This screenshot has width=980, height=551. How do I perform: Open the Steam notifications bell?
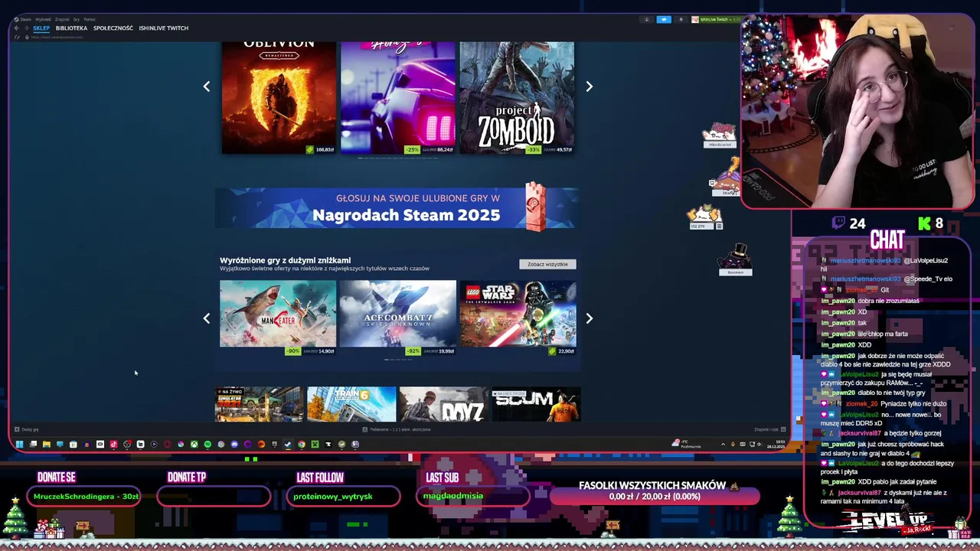point(681,19)
